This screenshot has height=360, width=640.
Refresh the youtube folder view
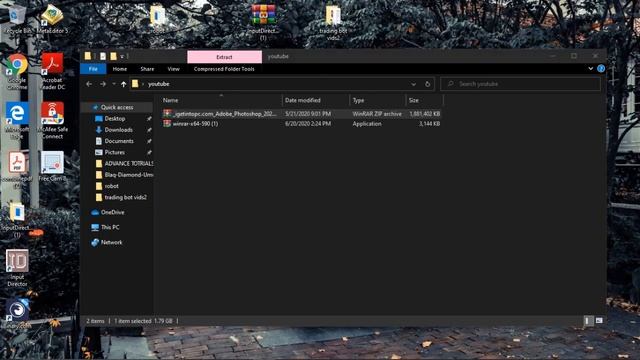pos(427,84)
